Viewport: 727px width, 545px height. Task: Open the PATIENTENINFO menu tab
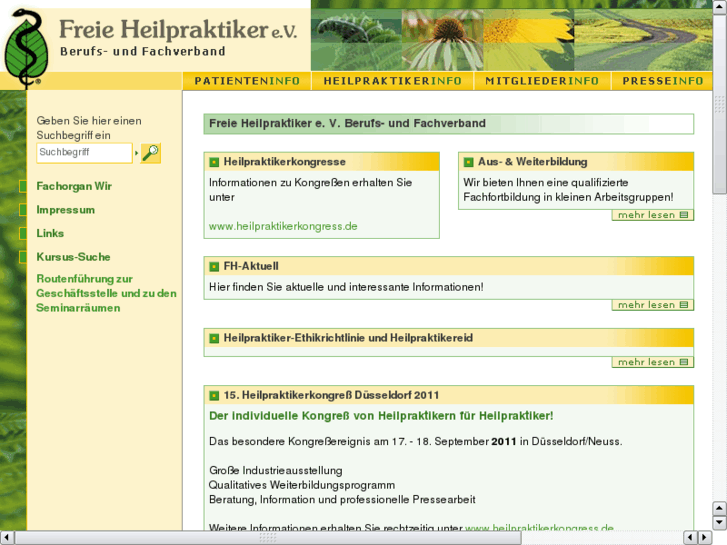pos(247,81)
